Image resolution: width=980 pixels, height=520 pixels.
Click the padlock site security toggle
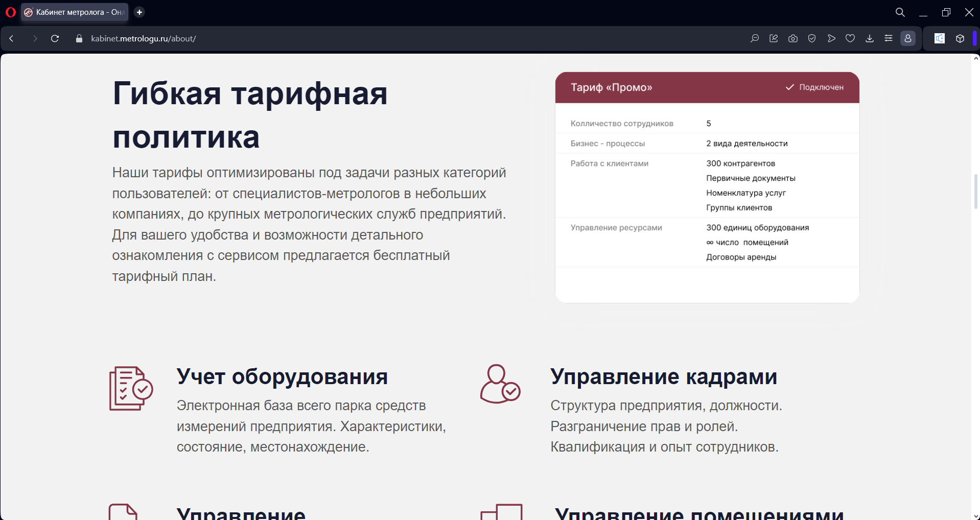[79, 38]
